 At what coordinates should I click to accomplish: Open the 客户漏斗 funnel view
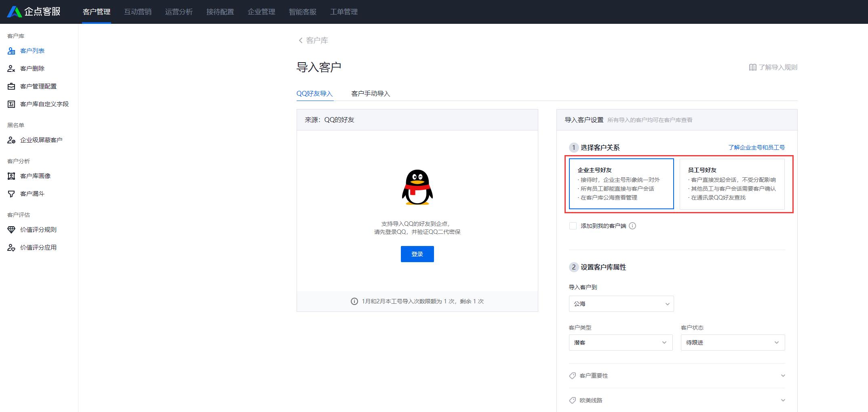click(32, 193)
